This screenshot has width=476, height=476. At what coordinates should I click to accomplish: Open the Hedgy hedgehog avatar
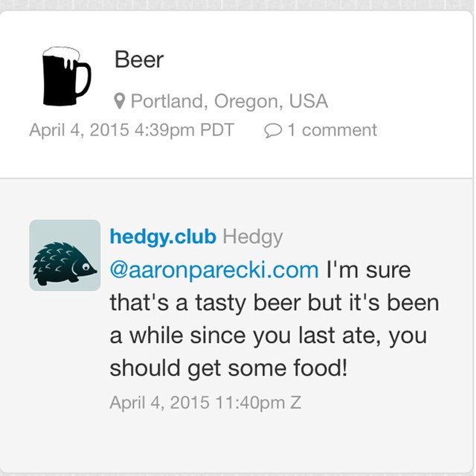point(65,255)
